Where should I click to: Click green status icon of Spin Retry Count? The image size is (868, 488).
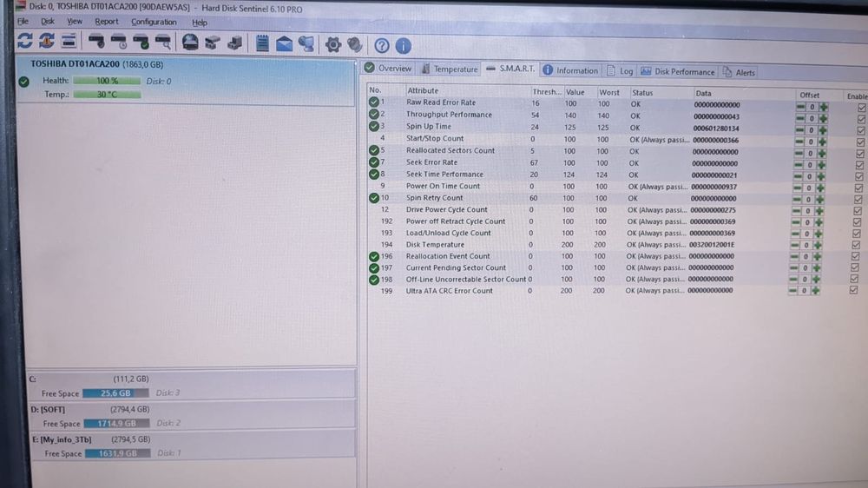373,198
